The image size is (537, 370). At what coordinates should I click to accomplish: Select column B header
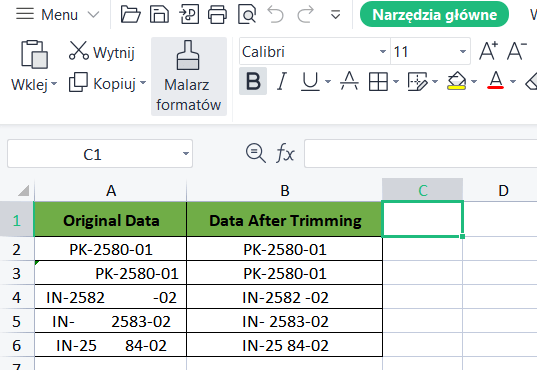click(285, 190)
